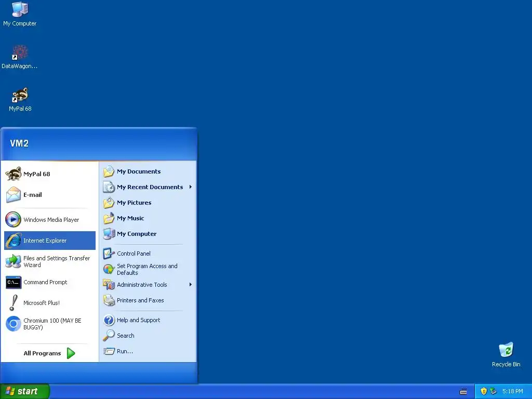Click the network connection tray icon
The width and height of the screenshot is (532, 399).
click(x=494, y=391)
